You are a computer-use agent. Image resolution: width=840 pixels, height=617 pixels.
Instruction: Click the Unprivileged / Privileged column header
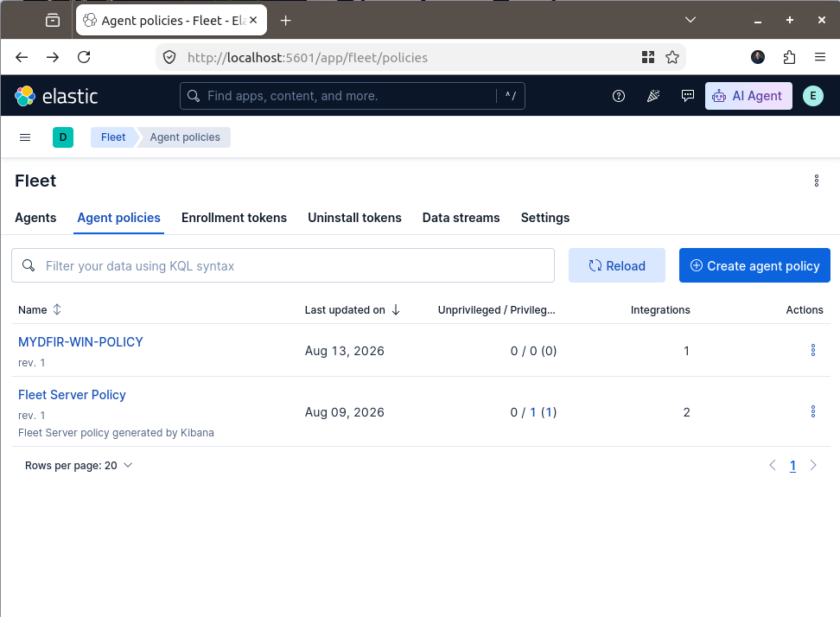click(497, 309)
